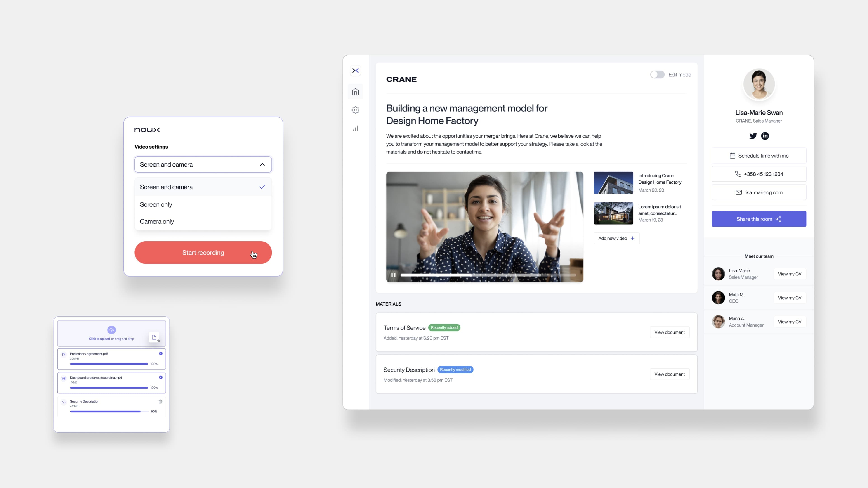
Task: Call the number +358 45 123 1234
Action: click(759, 174)
